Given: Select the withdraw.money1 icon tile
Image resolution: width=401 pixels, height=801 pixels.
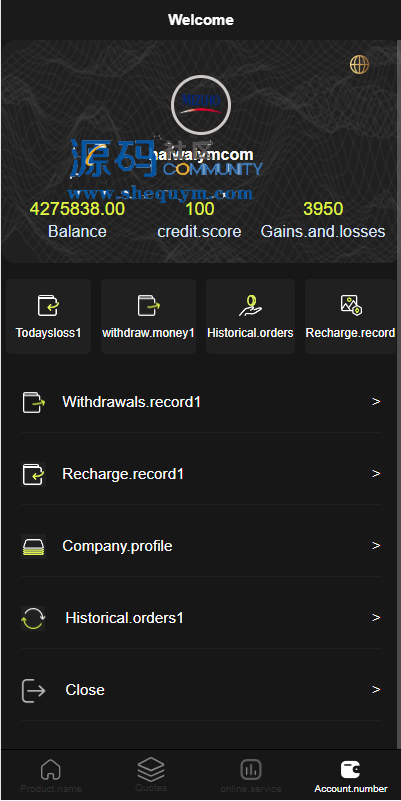Looking at the screenshot, I should tap(149, 316).
